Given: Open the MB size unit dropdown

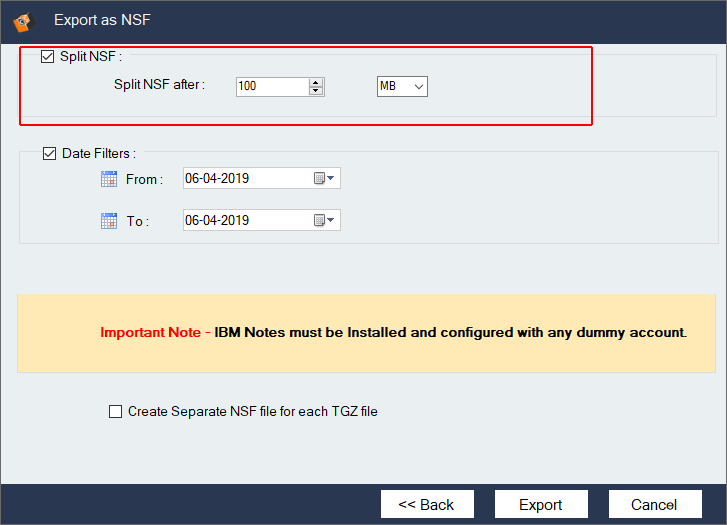Looking at the screenshot, I should coord(402,87).
